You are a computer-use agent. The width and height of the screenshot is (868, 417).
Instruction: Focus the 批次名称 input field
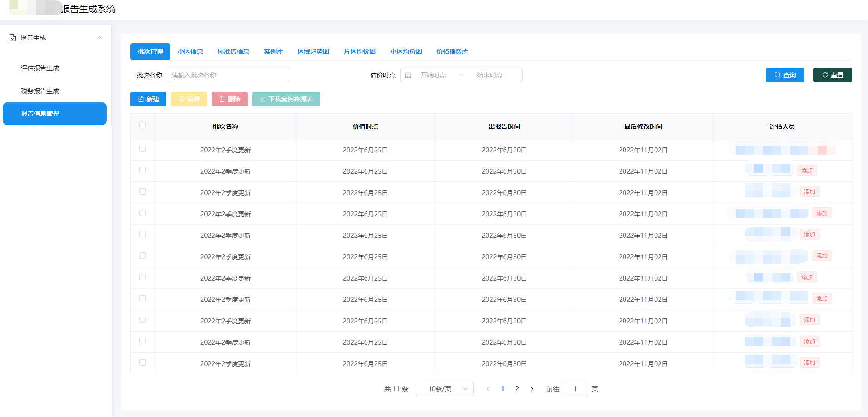(x=228, y=75)
